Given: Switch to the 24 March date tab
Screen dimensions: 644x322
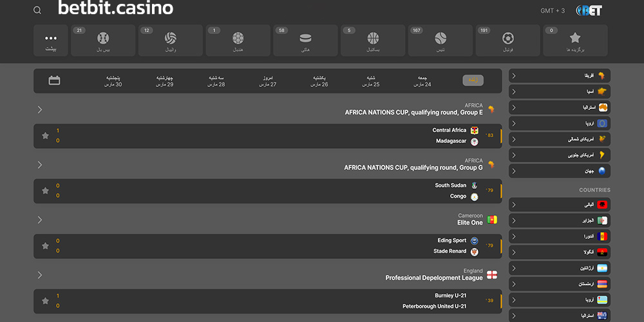Looking at the screenshot, I should pyautogui.click(x=422, y=80).
